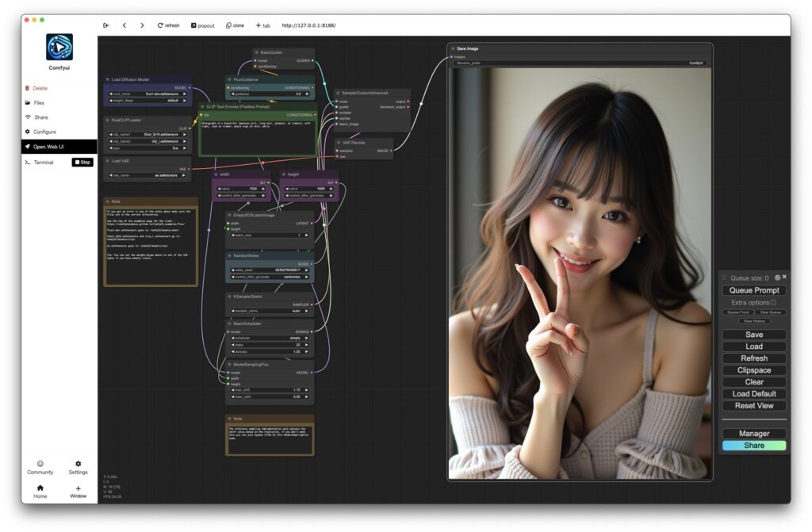Viewport: 812px width, 532px height.
Task: Open Settings in the bottom sidebar
Action: pos(78,467)
